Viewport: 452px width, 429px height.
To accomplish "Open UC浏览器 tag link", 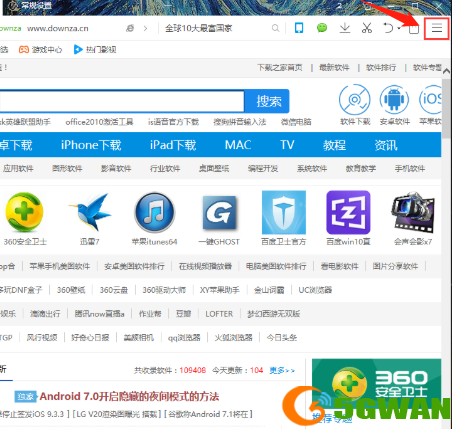I will pyautogui.click(x=315, y=290).
